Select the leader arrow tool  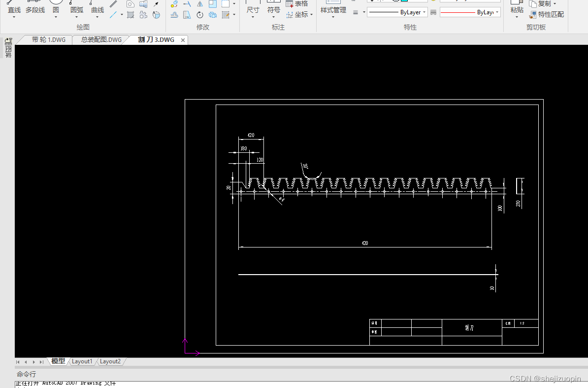[x=156, y=4]
